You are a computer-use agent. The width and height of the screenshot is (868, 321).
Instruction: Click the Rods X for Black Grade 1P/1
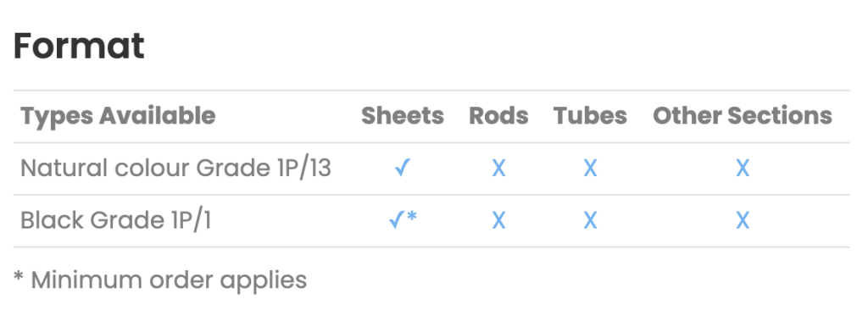pyautogui.click(x=498, y=221)
